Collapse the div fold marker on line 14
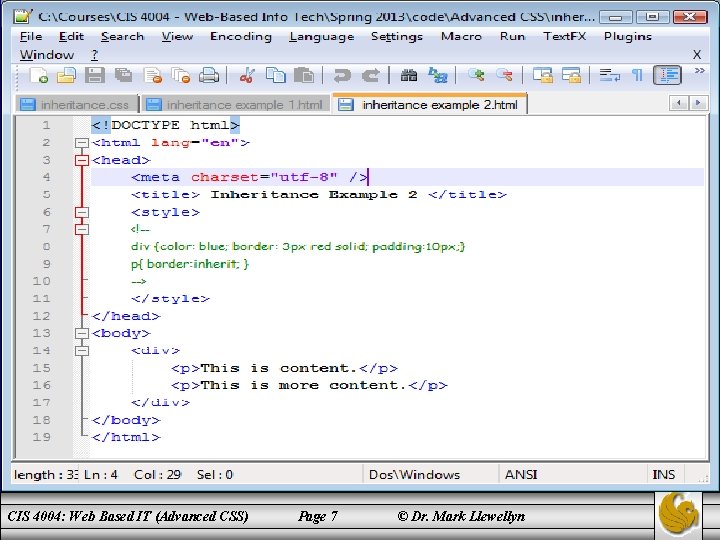Viewport: 720px width, 540px height. pyautogui.click(x=82, y=351)
